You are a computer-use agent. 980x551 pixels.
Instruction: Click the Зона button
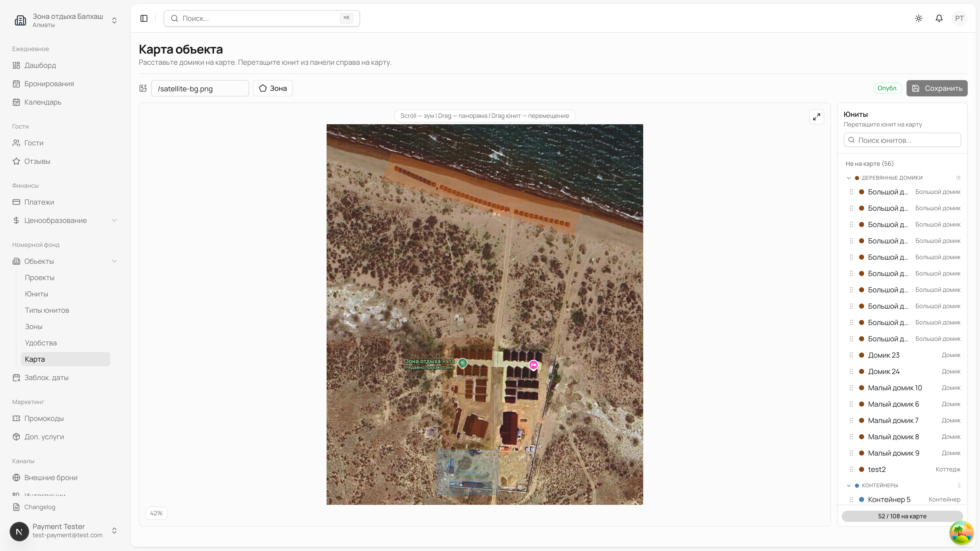coord(273,88)
